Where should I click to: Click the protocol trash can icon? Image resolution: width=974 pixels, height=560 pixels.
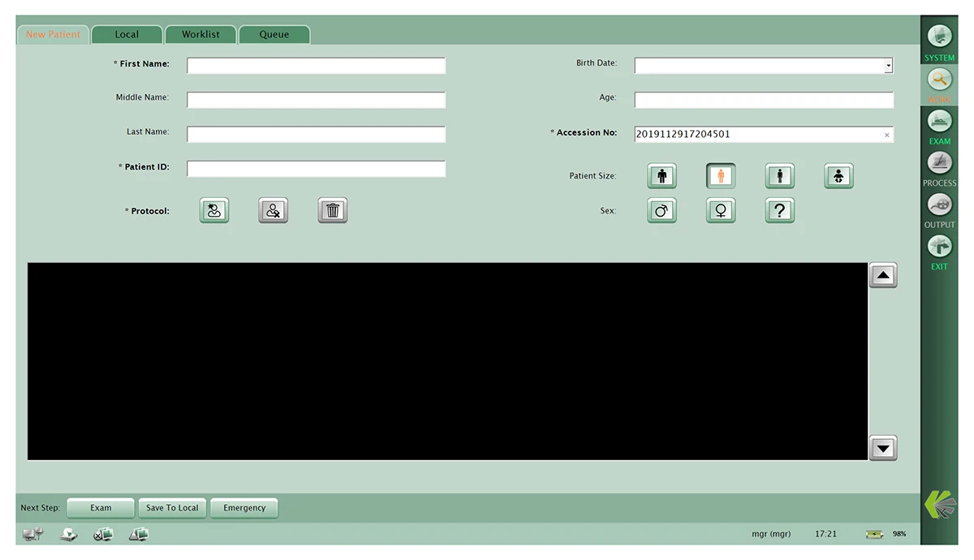pyautogui.click(x=332, y=211)
